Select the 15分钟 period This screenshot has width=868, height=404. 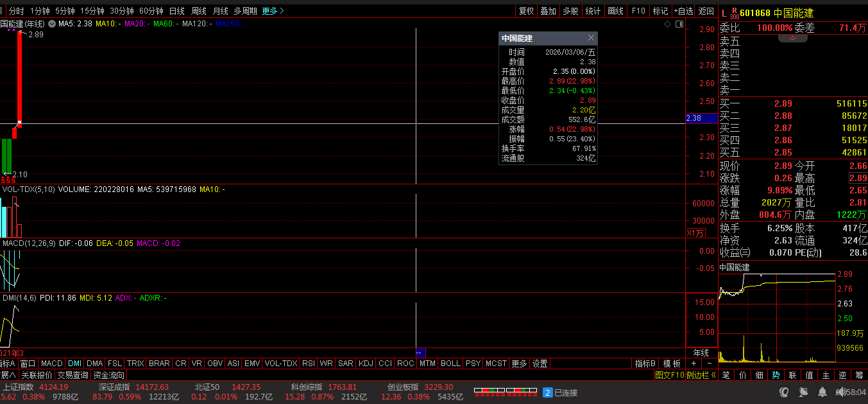click(x=92, y=11)
